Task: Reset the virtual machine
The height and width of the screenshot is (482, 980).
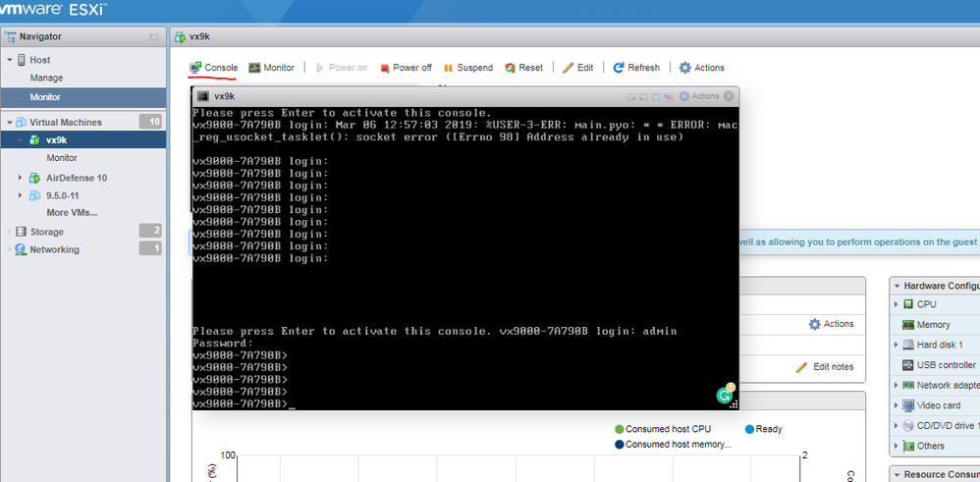Action: pos(523,68)
